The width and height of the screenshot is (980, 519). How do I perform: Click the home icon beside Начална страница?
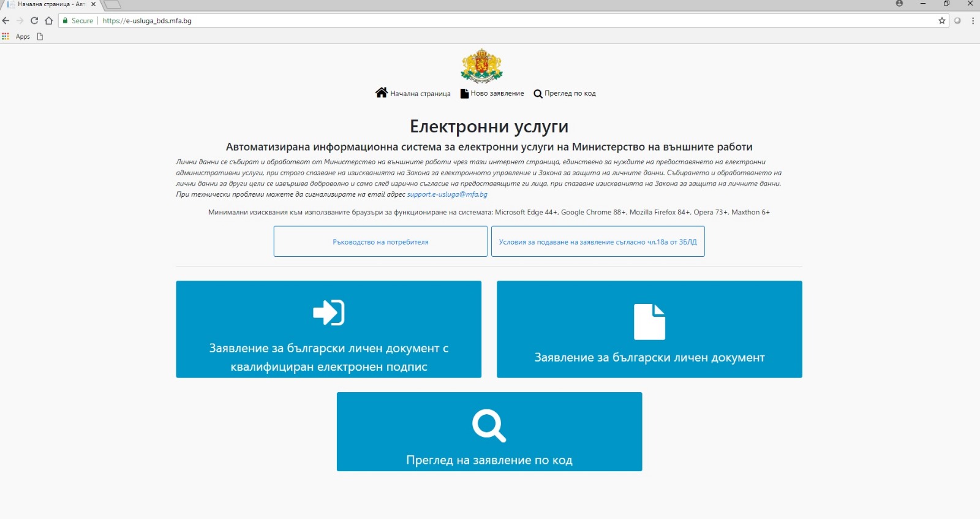pos(382,93)
